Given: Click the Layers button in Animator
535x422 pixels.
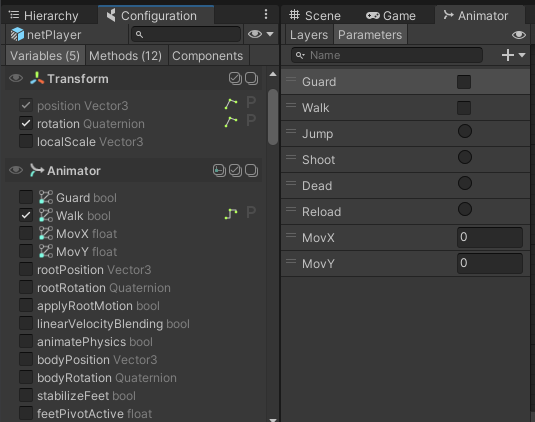Looking at the screenshot, I should click(309, 35).
